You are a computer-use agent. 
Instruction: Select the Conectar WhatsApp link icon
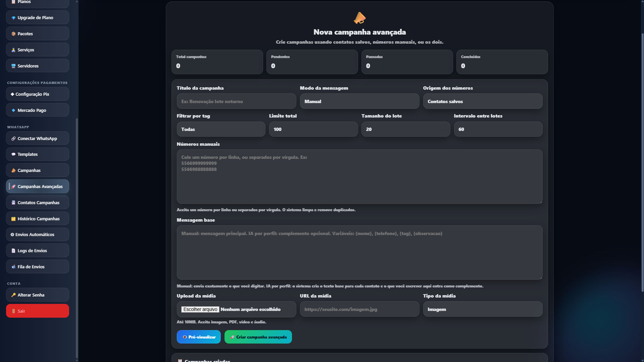coord(13,138)
